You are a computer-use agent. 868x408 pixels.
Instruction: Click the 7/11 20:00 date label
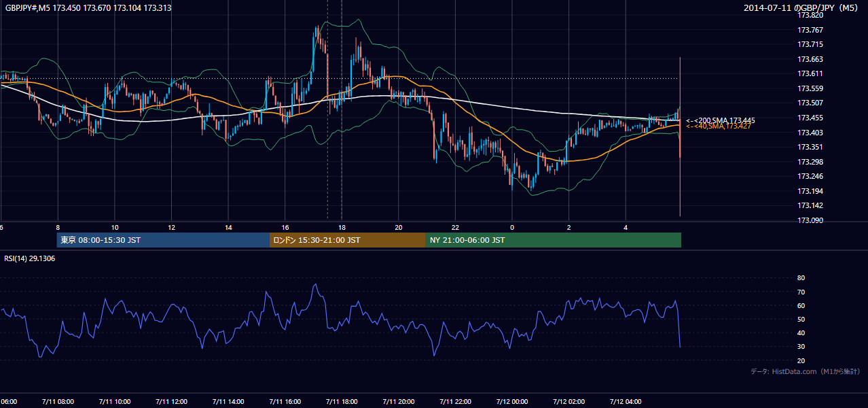click(399, 402)
